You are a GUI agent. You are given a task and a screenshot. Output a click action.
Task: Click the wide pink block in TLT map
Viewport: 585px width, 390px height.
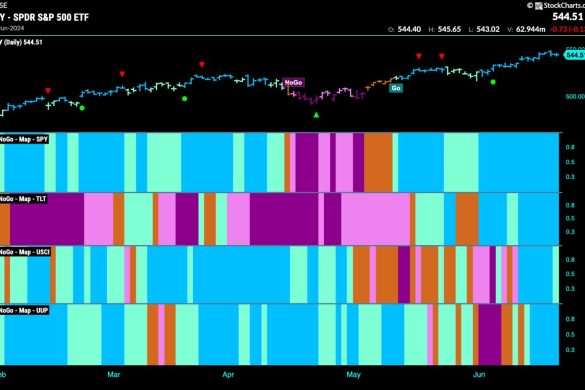(x=375, y=219)
